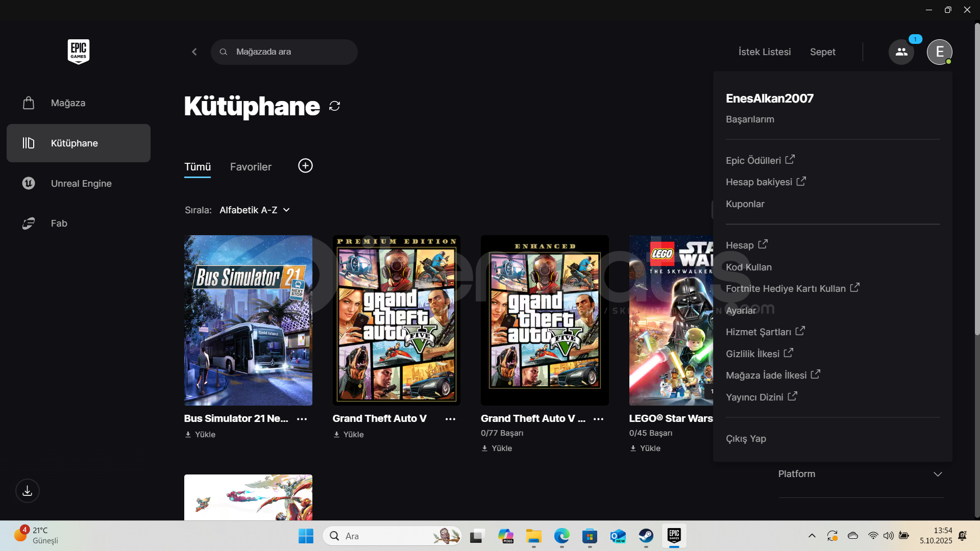Select Ayarlar in the account menu
Image resolution: width=980 pixels, height=551 pixels.
click(741, 311)
